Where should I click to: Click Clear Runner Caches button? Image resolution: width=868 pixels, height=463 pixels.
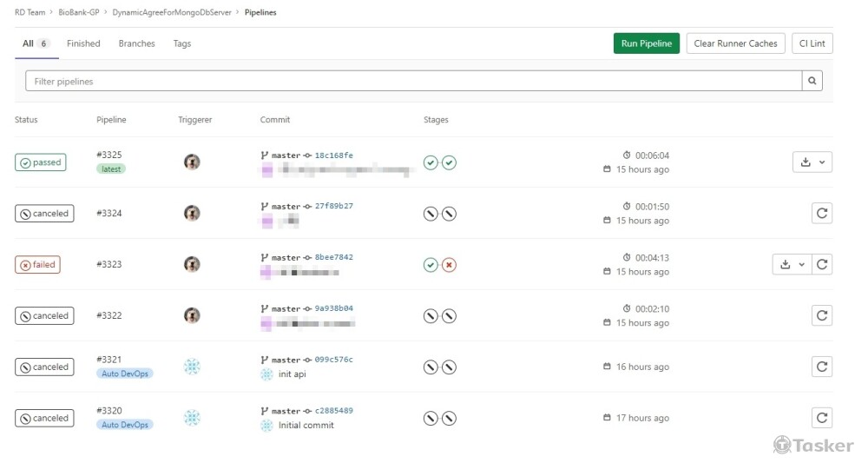[x=735, y=43]
